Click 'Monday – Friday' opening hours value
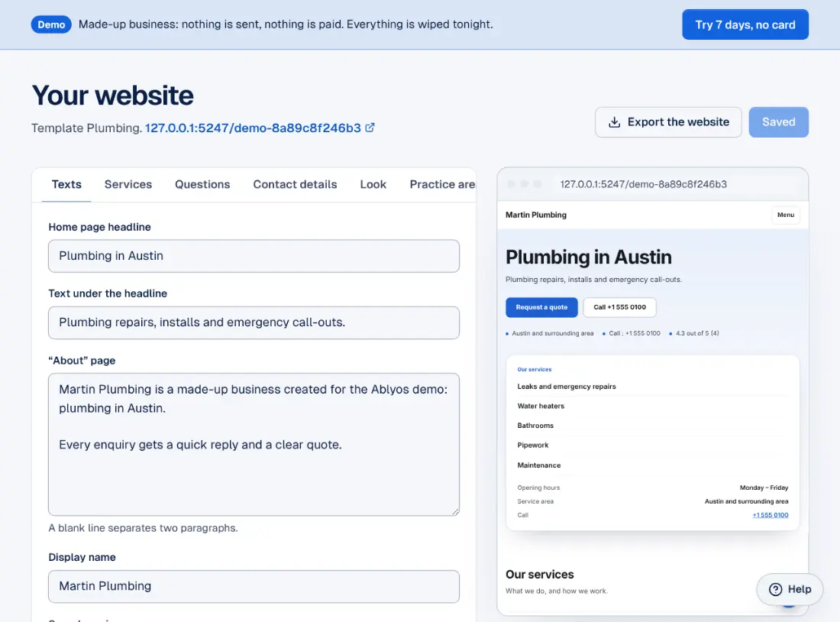Screen dimensions: 840x622 (764, 488)
